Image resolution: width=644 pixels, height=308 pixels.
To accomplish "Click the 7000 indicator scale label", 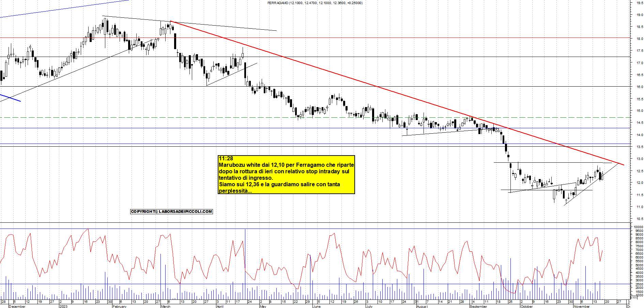I will click(639, 250).
